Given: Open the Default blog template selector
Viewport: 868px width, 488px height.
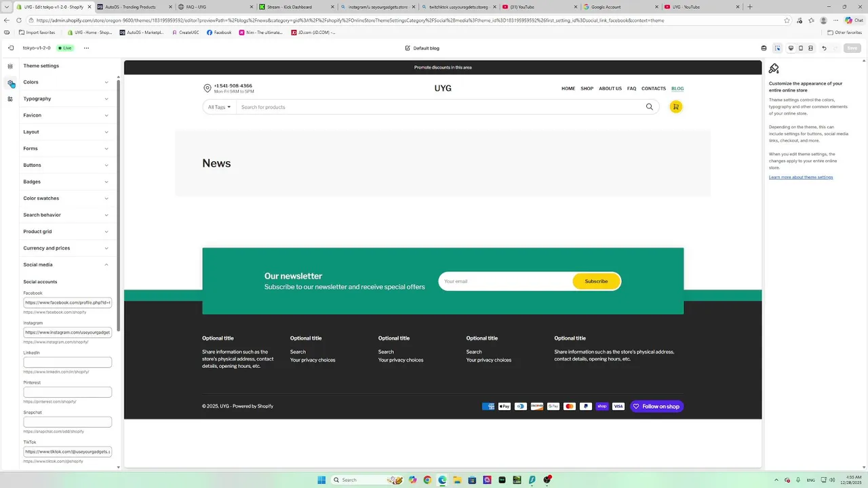Looking at the screenshot, I should coord(422,48).
